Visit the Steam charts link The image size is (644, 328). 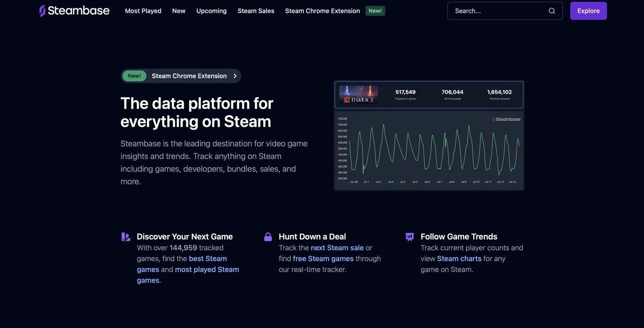[x=459, y=258]
